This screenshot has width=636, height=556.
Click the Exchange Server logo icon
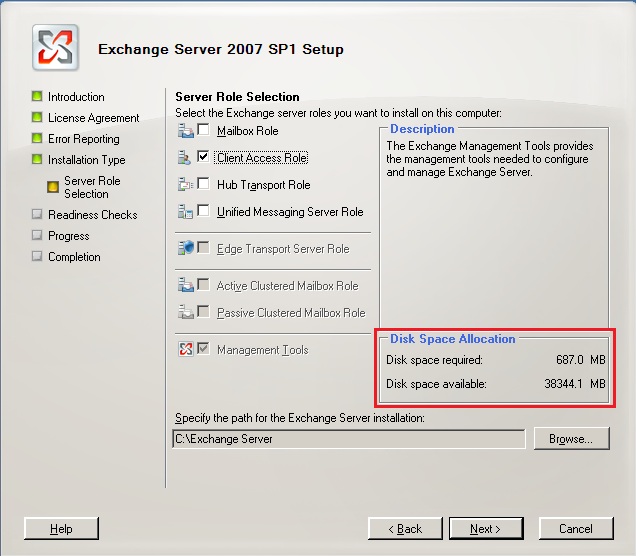tap(55, 47)
